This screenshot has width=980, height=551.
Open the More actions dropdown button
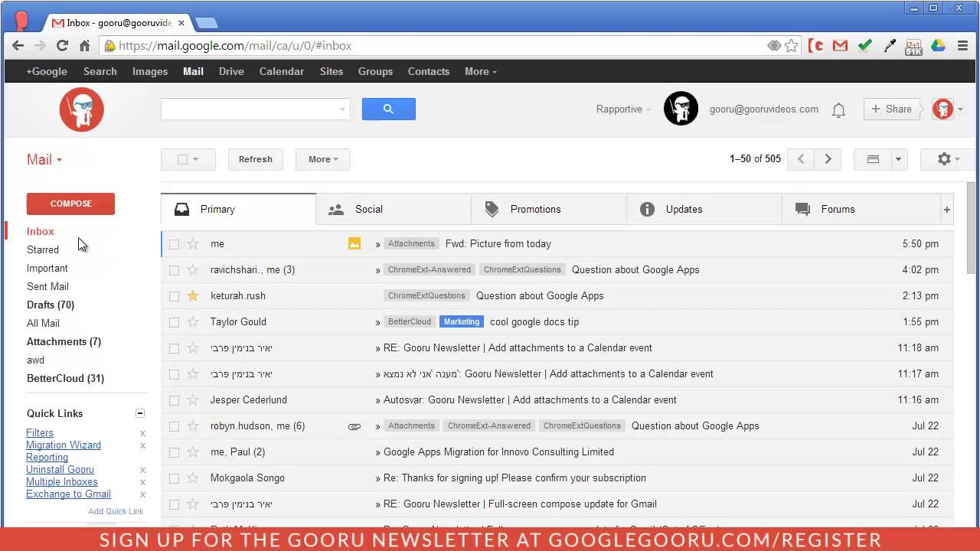[x=323, y=159]
